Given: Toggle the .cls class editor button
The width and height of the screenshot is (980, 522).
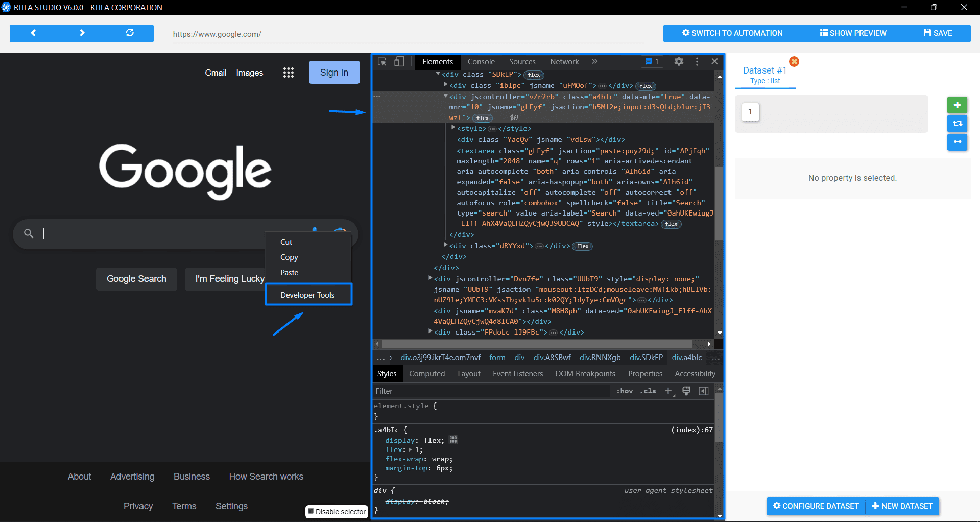Looking at the screenshot, I should (648, 391).
